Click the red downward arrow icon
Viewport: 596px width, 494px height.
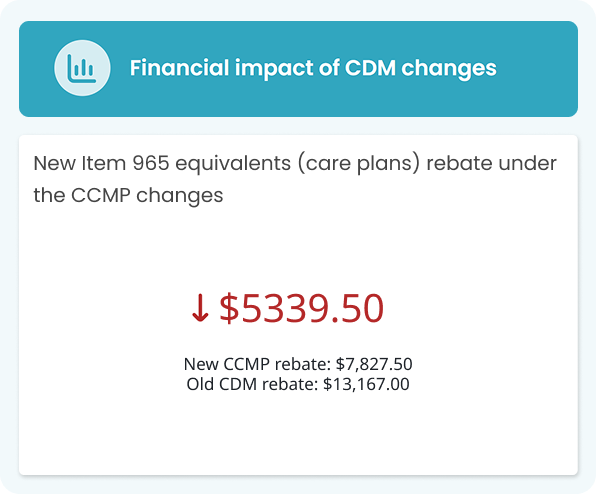coord(200,308)
